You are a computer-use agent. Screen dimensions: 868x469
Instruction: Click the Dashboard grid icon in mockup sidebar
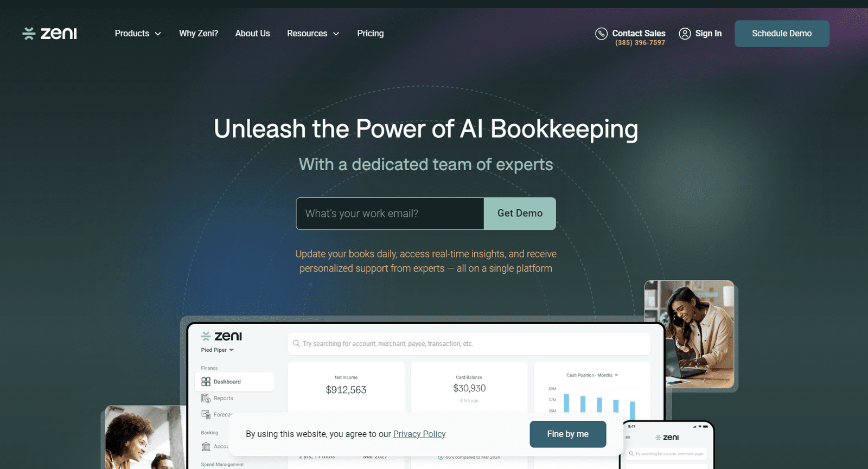coord(206,382)
